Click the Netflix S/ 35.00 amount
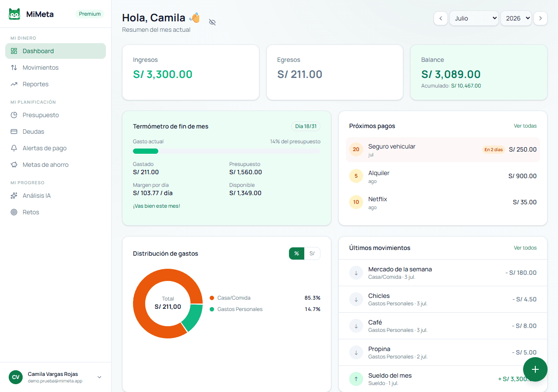558x392 pixels. coord(525,202)
